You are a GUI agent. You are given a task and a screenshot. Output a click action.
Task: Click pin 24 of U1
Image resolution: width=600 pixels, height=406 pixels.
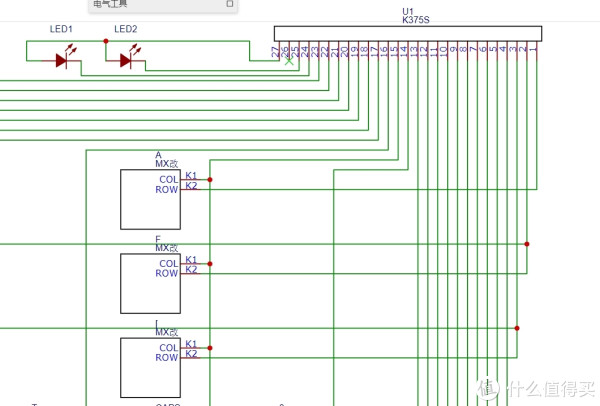(x=305, y=52)
